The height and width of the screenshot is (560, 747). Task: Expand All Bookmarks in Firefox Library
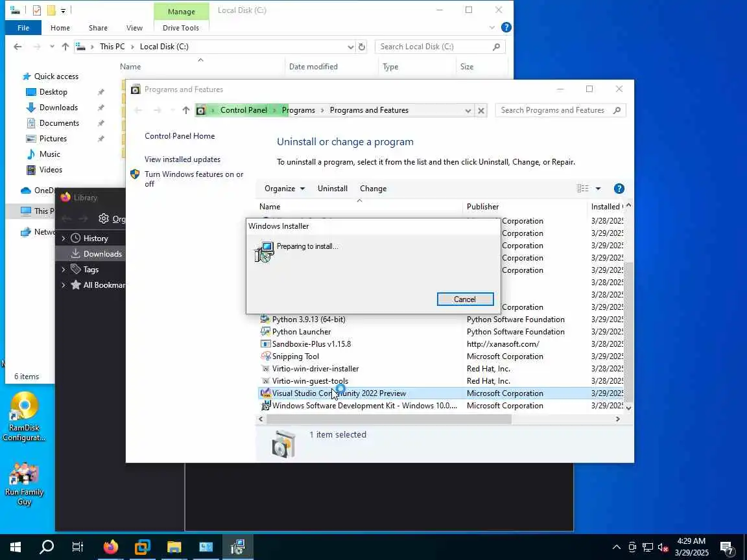pos(64,285)
